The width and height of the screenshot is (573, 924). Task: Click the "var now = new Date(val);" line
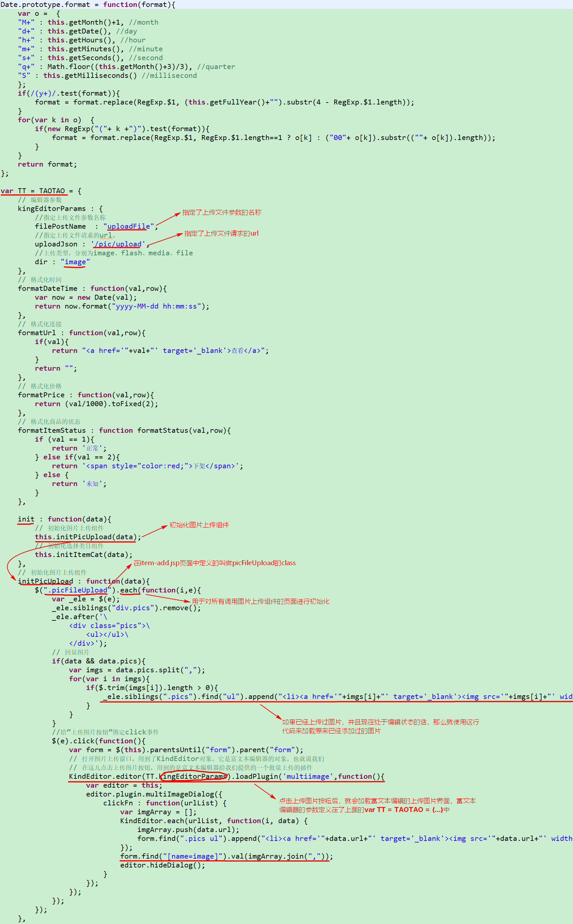86,297
